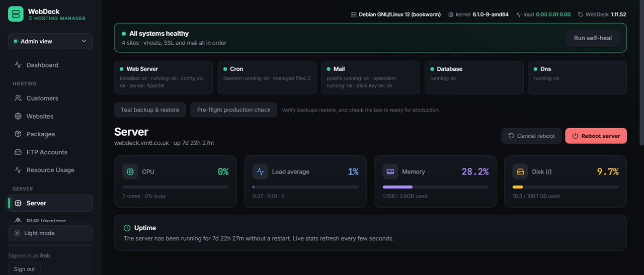
Task: Click the Customers people icon
Action: coord(18,98)
